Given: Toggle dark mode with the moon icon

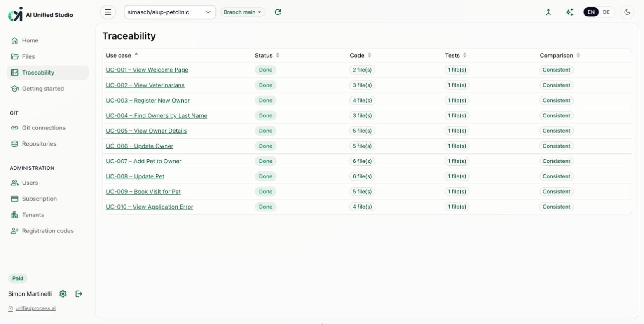Looking at the screenshot, I should coord(627,12).
